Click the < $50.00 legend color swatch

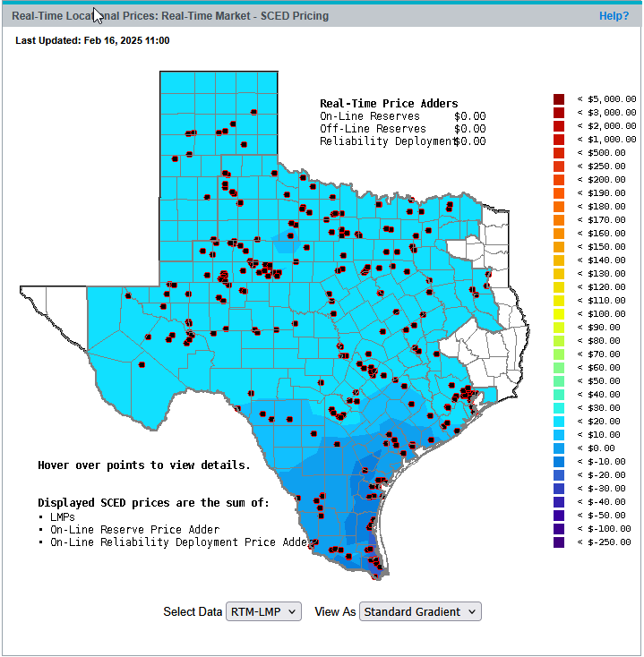click(559, 381)
